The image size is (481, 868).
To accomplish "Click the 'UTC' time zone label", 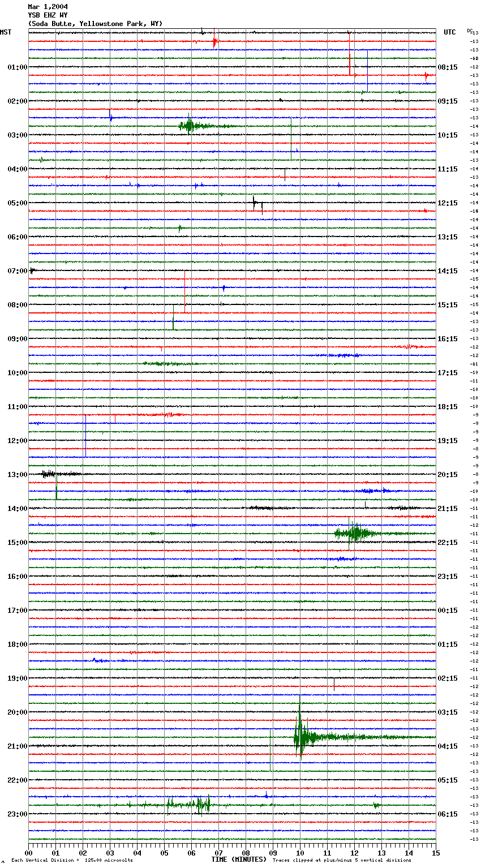I will tap(449, 32).
